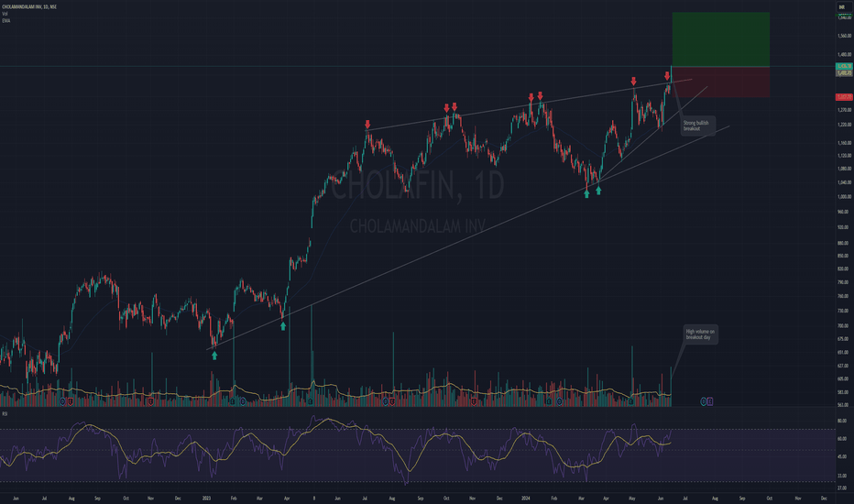The image size is (854, 504).
Task: Click the CHOLAMANDALAM INV, 1D, NSE symbol title
Action: [29, 6]
